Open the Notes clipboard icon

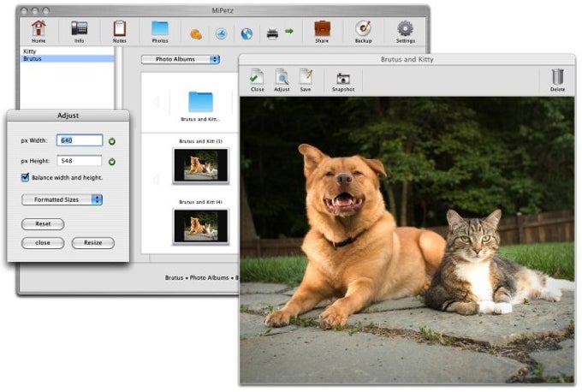[x=120, y=32]
